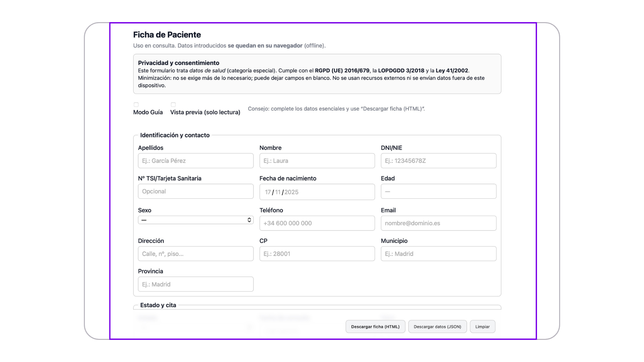Focus the Apellidos input field
Viewport: 644px width, 362px height.
(x=196, y=161)
